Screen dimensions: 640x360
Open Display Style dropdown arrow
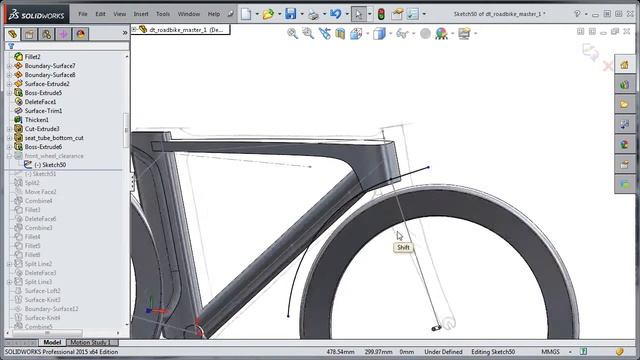[x=390, y=34]
